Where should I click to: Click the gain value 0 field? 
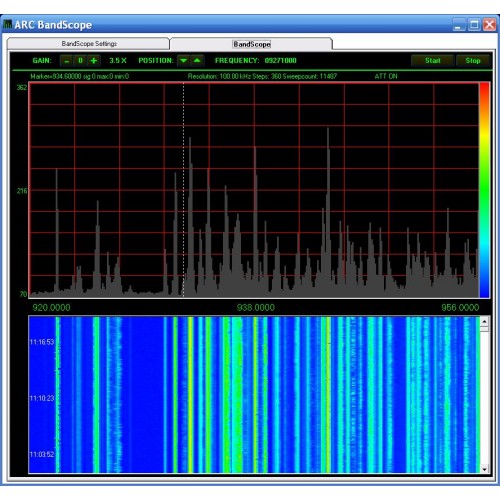coord(80,61)
